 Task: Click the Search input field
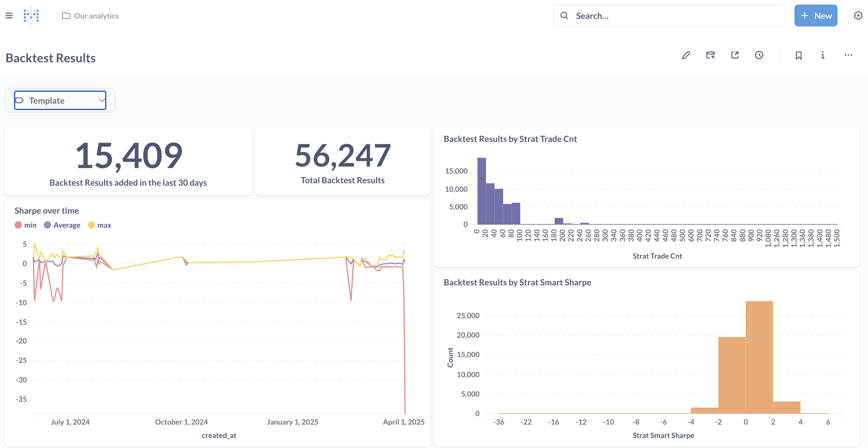coord(674,16)
